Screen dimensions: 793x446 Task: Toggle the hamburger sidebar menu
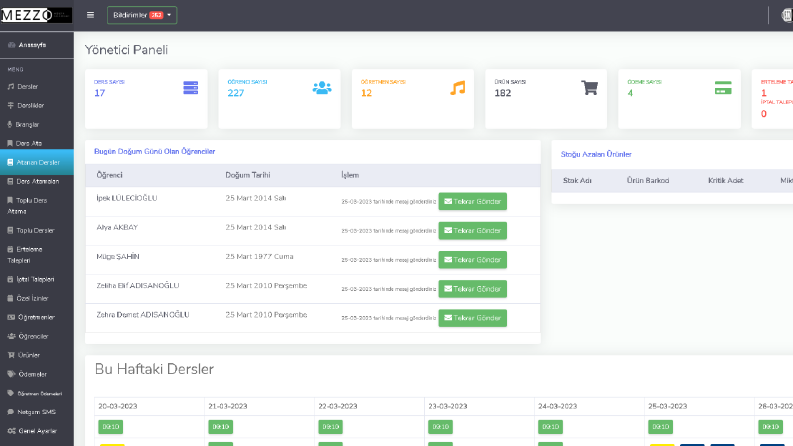(x=91, y=15)
